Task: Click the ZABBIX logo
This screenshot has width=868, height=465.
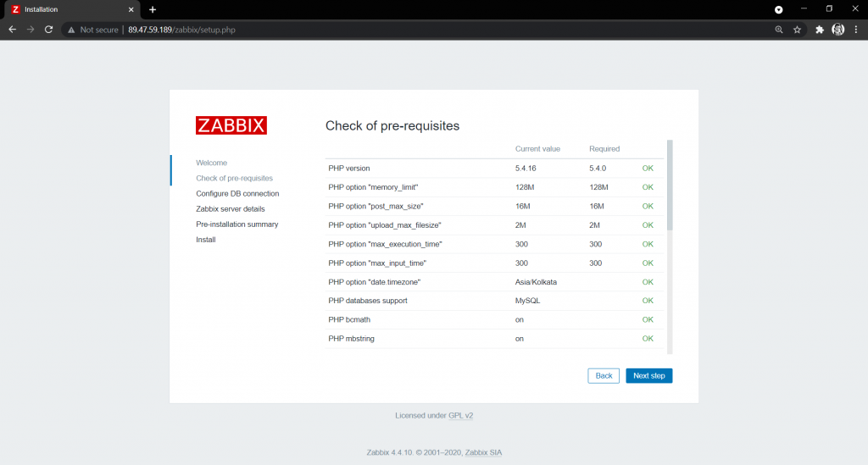Action: pos(231,125)
